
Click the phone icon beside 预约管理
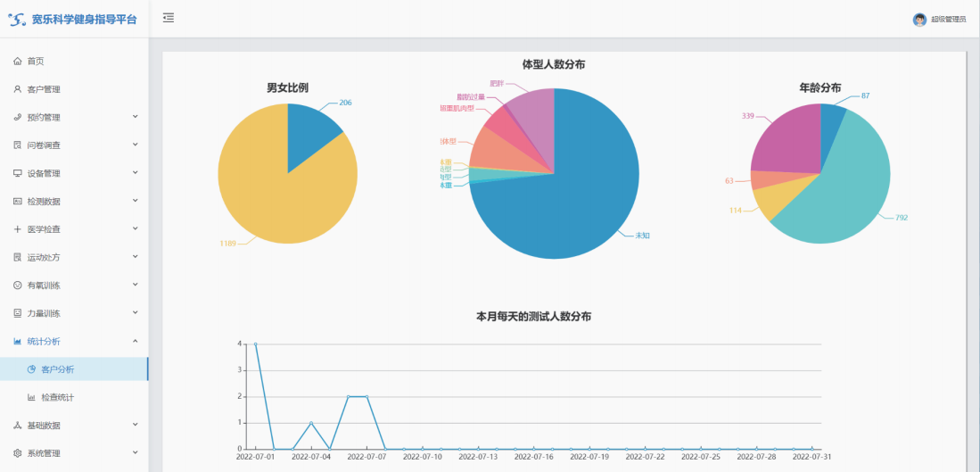17,117
